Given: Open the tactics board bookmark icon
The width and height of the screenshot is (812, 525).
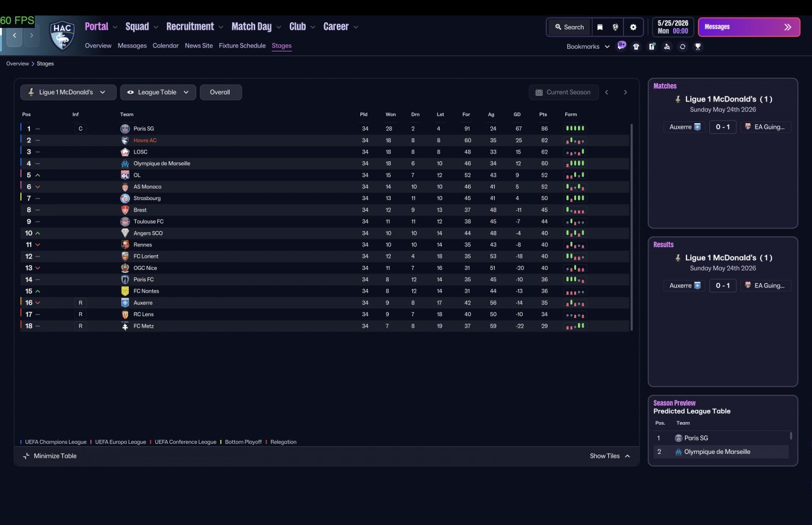Looking at the screenshot, I should click(652, 46).
